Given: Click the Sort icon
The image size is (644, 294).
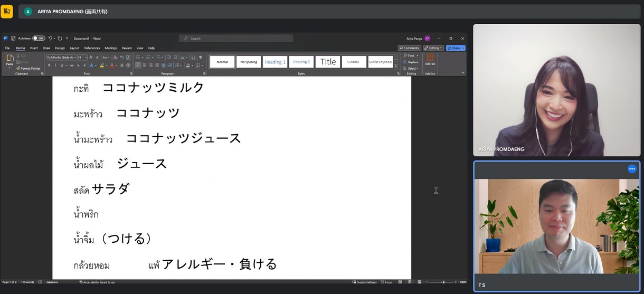Looking at the screenshot, I should tap(193, 57).
